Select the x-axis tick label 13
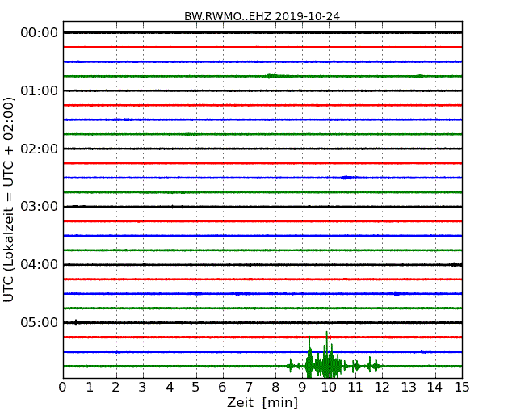This screenshot has height=420, width=525. 409,388
